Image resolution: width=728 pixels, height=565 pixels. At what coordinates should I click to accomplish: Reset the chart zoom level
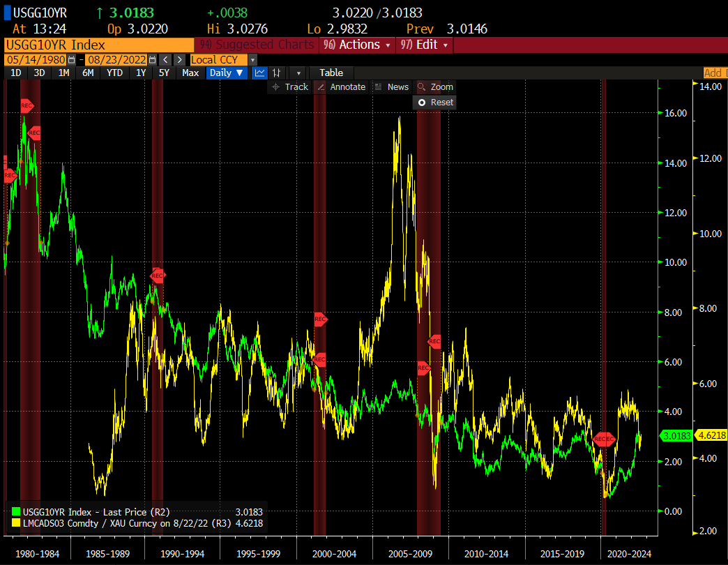point(435,102)
